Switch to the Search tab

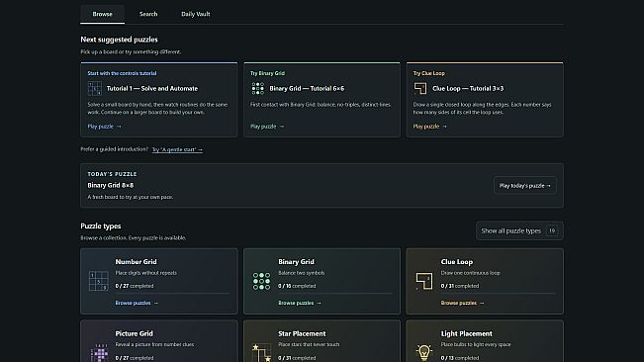[x=148, y=14]
